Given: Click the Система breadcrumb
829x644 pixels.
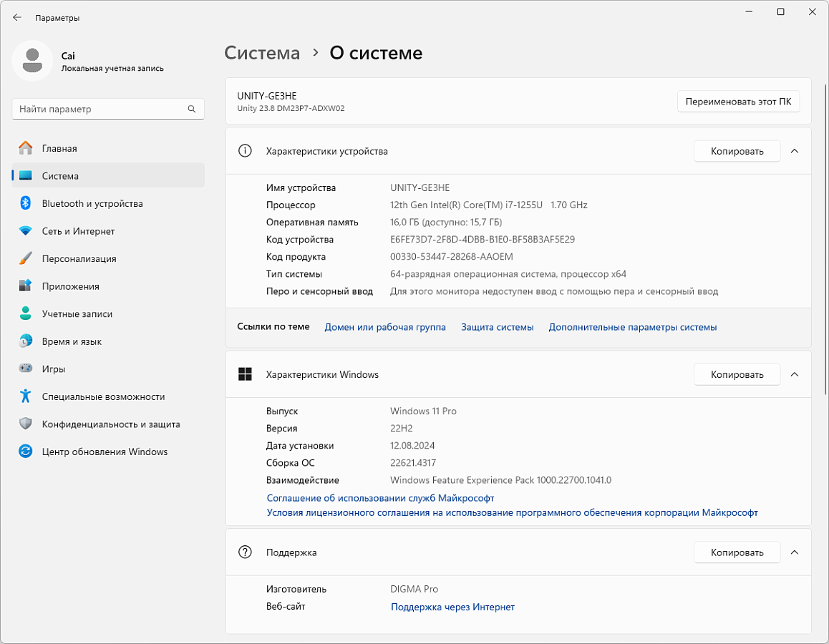Looking at the screenshot, I should point(262,53).
